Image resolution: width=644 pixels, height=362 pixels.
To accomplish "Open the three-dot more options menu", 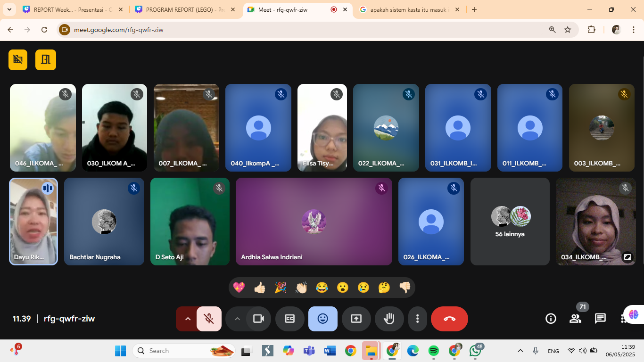I will point(417,319).
